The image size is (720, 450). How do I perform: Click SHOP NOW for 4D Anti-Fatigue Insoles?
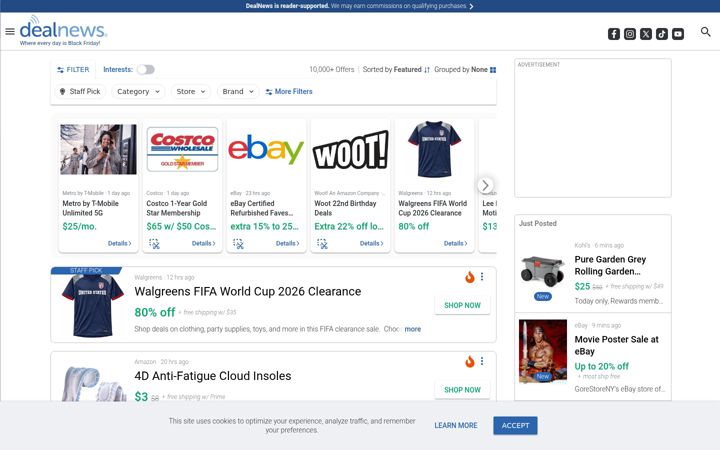pyautogui.click(x=462, y=390)
